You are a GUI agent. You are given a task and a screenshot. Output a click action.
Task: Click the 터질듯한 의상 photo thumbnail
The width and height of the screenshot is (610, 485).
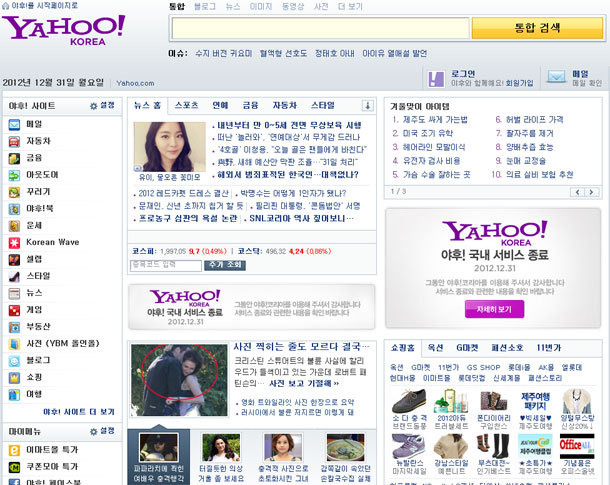click(221, 447)
